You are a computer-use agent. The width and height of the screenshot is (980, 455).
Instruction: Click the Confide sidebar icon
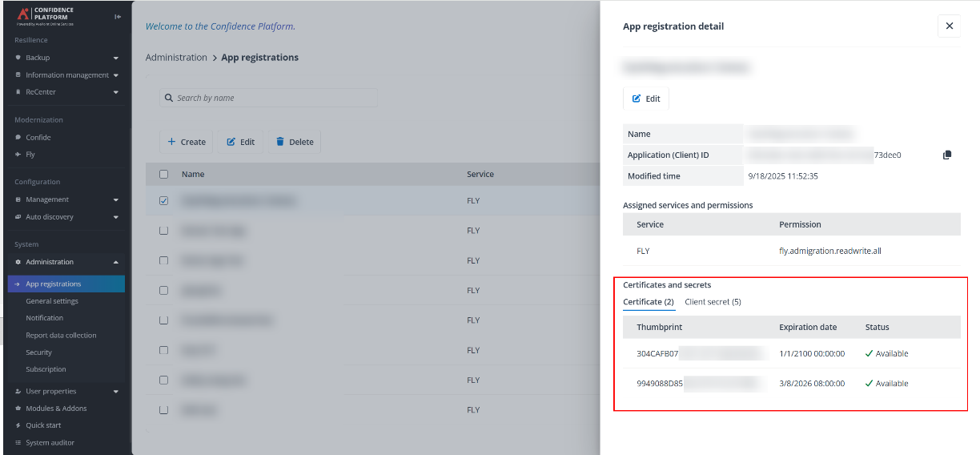[x=18, y=137]
